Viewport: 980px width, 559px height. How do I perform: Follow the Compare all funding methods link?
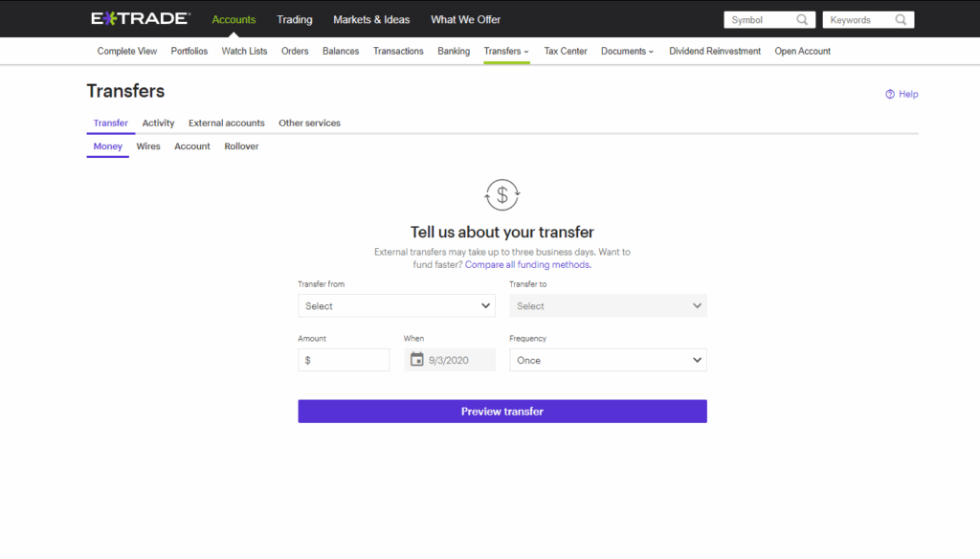[x=527, y=265]
